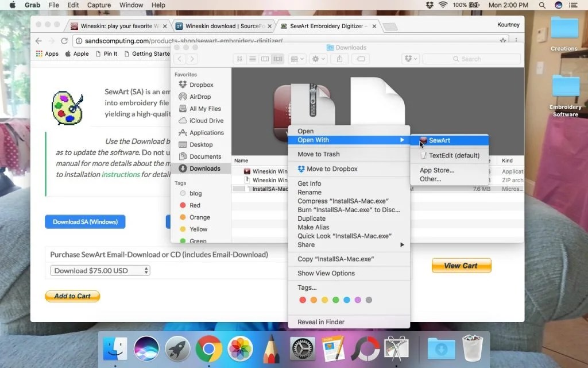Switch Finder to list view
The width and height of the screenshot is (588, 368).
[x=253, y=59]
